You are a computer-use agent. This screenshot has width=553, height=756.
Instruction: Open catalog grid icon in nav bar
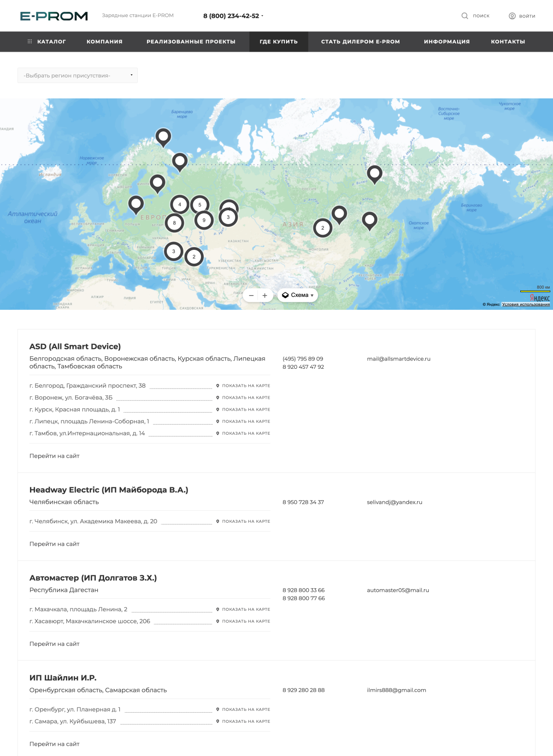pos(30,41)
